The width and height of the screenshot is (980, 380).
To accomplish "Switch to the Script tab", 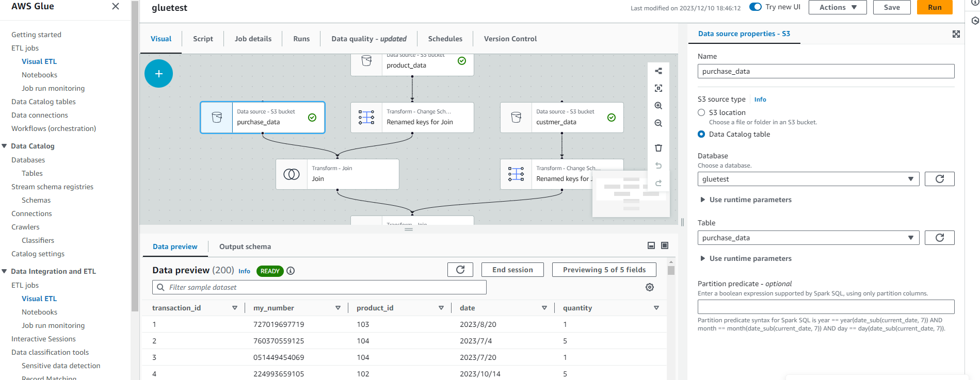I will point(203,39).
